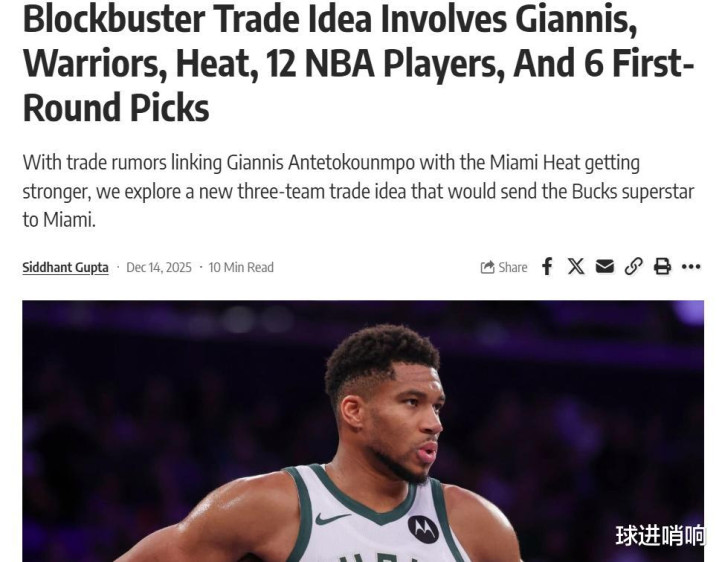719x562 pixels.
Task: Print the article using printer icon
Action: [662, 266]
